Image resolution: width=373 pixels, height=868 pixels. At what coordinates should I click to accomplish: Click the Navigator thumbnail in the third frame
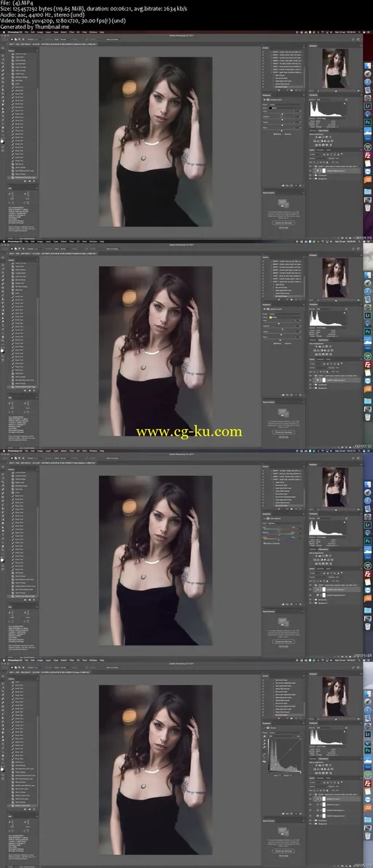click(x=335, y=487)
